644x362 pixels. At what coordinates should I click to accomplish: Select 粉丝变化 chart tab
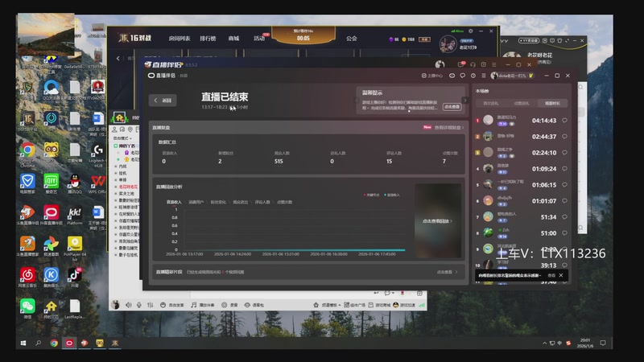218,202
